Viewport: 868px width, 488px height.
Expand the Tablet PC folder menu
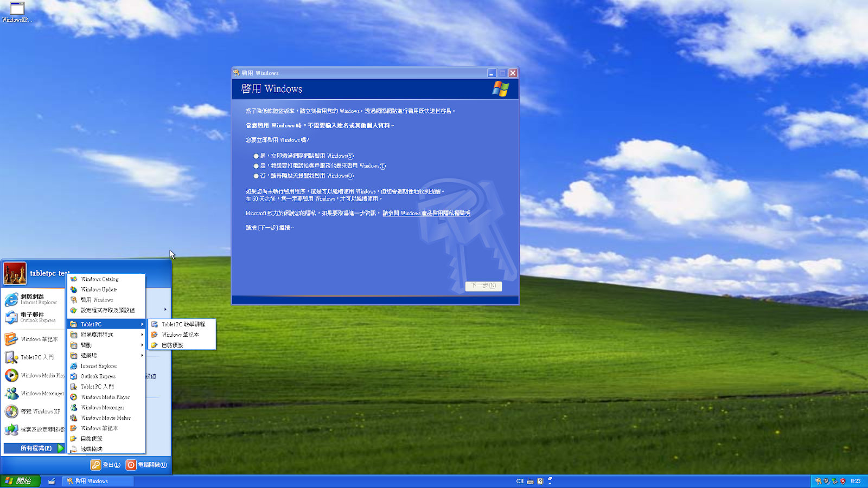tap(106, 324)
